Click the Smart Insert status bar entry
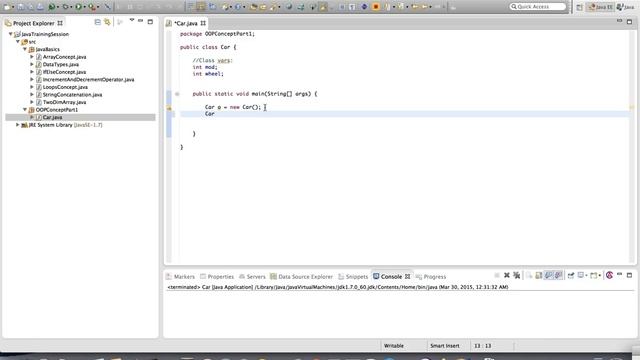 tap(444, 346)
